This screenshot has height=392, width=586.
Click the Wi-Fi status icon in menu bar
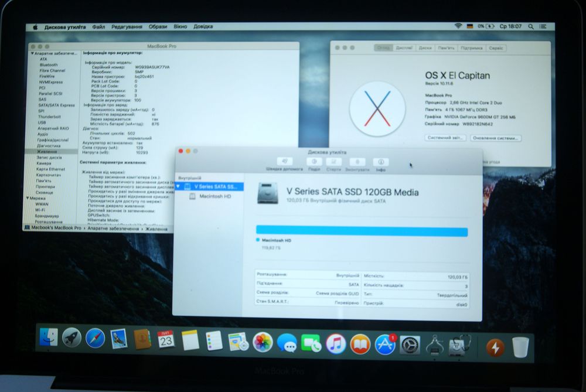coord(458,26)
